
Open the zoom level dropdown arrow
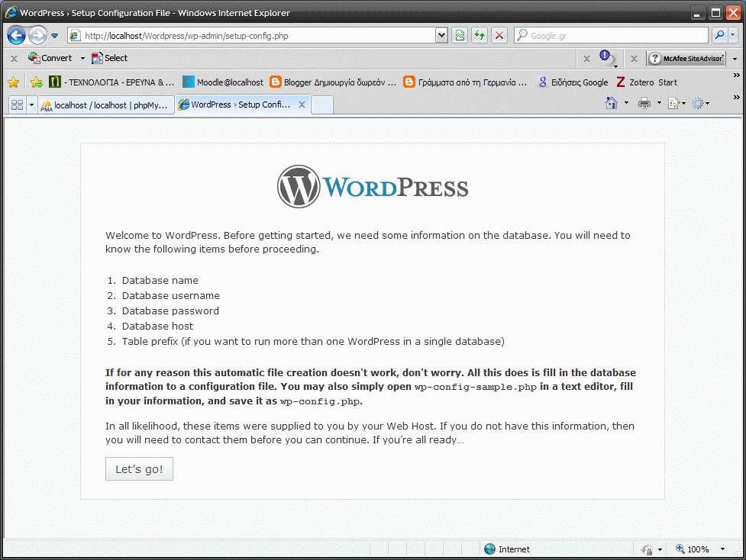tap(722, 549)
